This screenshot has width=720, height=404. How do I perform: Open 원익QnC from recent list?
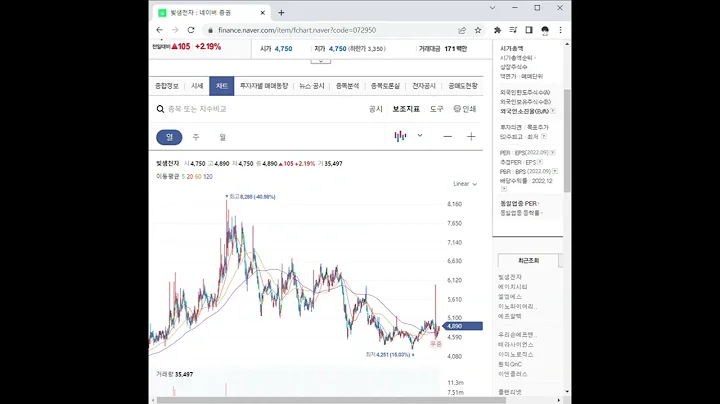click(x=510, y=364)
